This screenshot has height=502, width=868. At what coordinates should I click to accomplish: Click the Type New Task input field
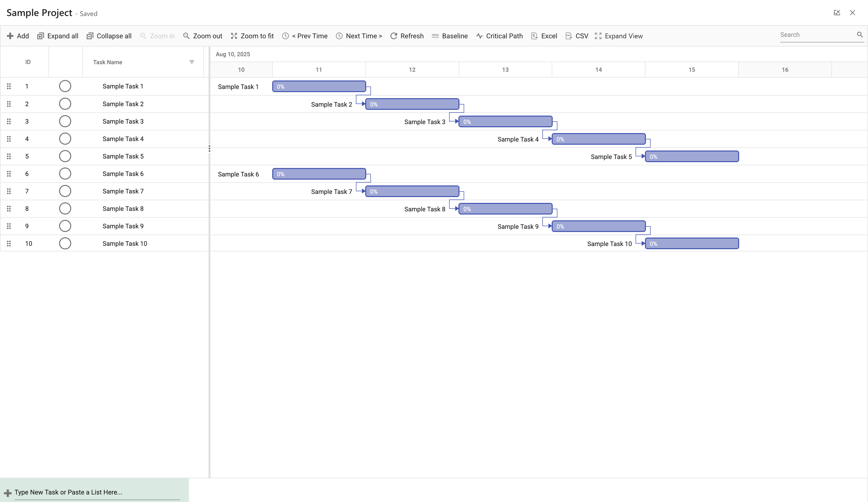click(x=96, y=492)
